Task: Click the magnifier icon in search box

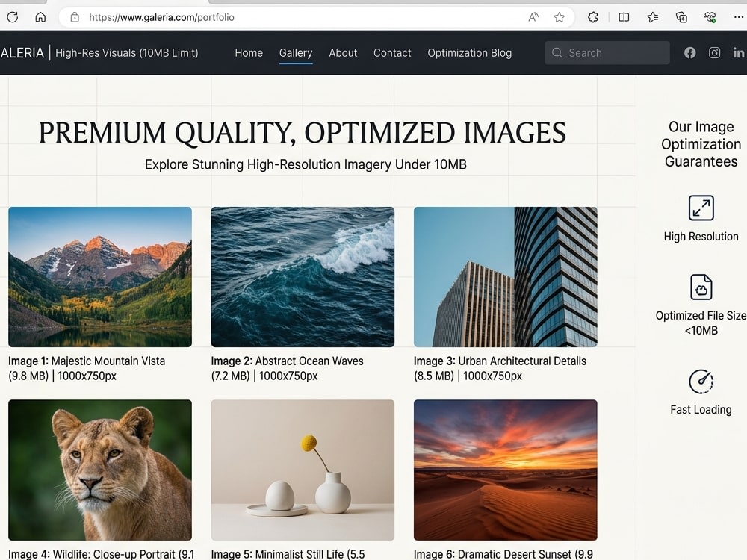Action: [x=557, y=53]
